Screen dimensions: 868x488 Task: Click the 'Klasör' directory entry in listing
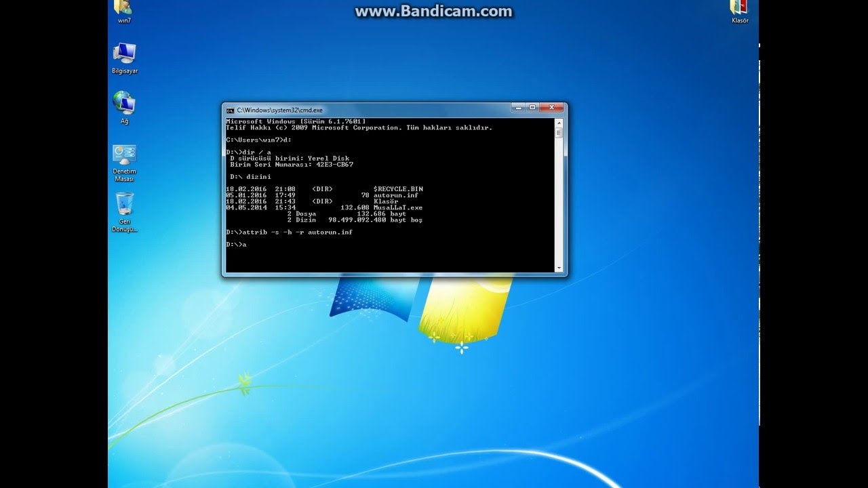[312, 201]
